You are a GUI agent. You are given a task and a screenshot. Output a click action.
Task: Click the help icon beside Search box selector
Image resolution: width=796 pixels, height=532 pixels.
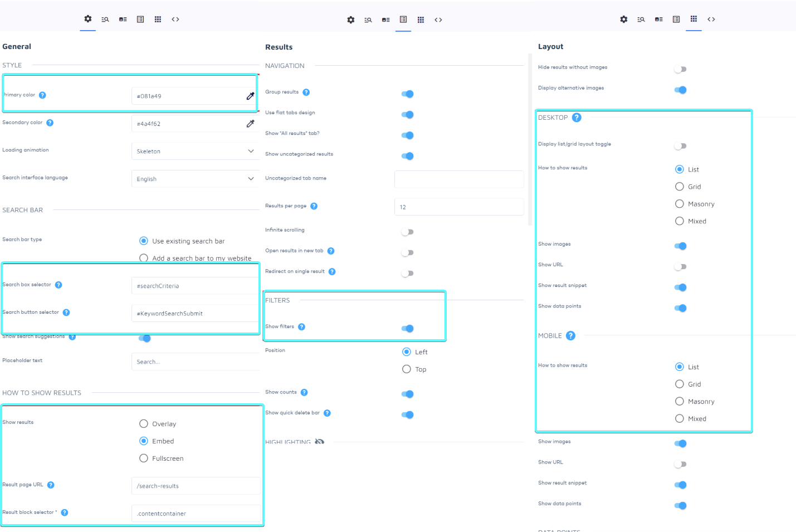58,285
